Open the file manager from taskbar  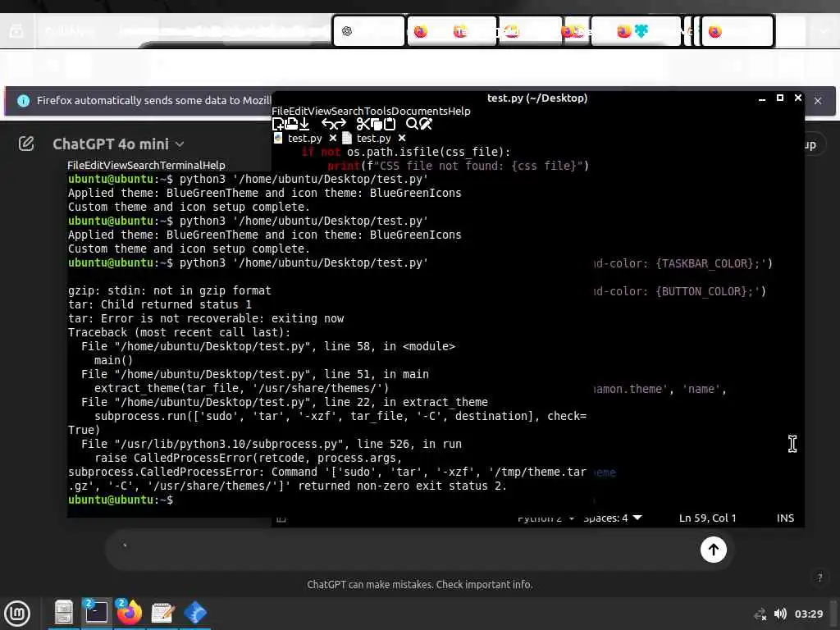(x=64, y=612)
